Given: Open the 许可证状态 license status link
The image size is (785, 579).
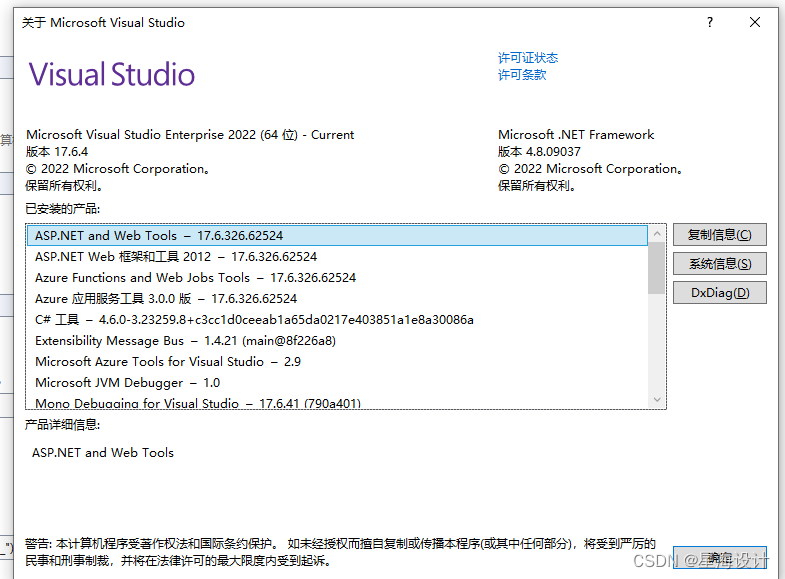Looking at the screenshot, I should click(x=528, y=58).
